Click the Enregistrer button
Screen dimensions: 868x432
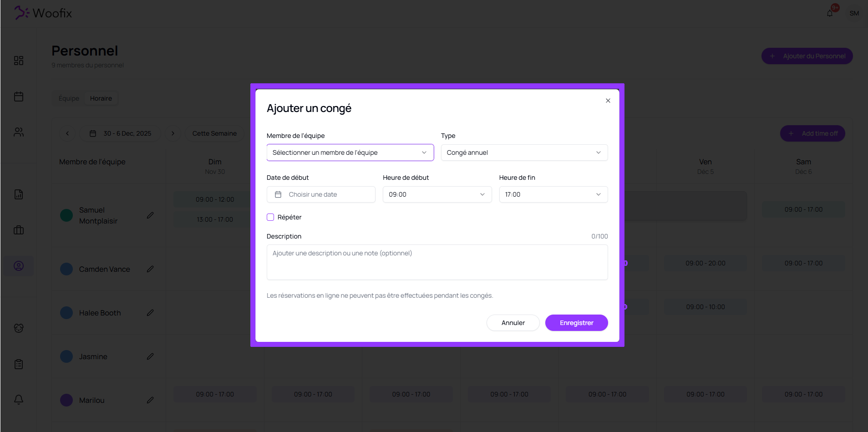tap(576, 323)
